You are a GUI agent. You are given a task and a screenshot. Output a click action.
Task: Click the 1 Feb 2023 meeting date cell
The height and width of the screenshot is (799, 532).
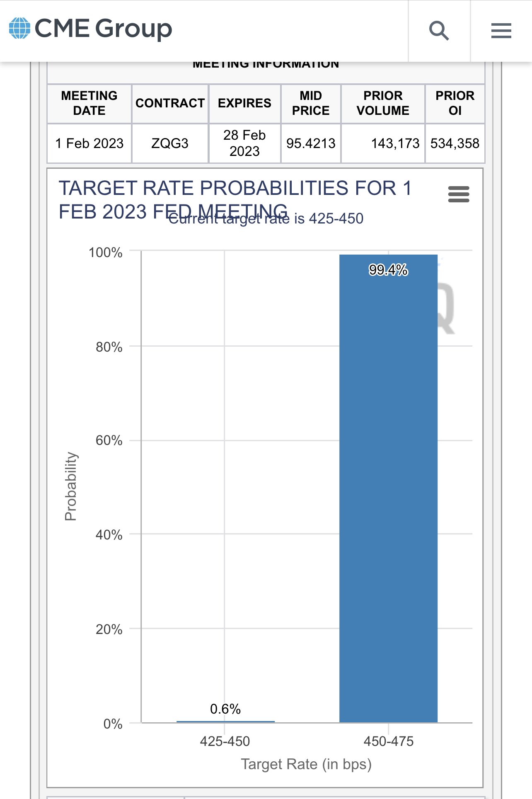point(89,143)
